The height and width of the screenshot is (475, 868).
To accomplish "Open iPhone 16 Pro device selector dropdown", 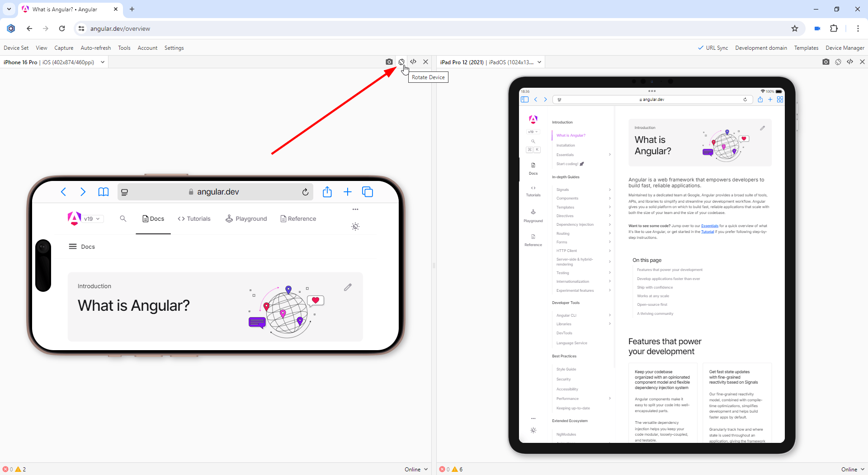I will coord(103,62).
